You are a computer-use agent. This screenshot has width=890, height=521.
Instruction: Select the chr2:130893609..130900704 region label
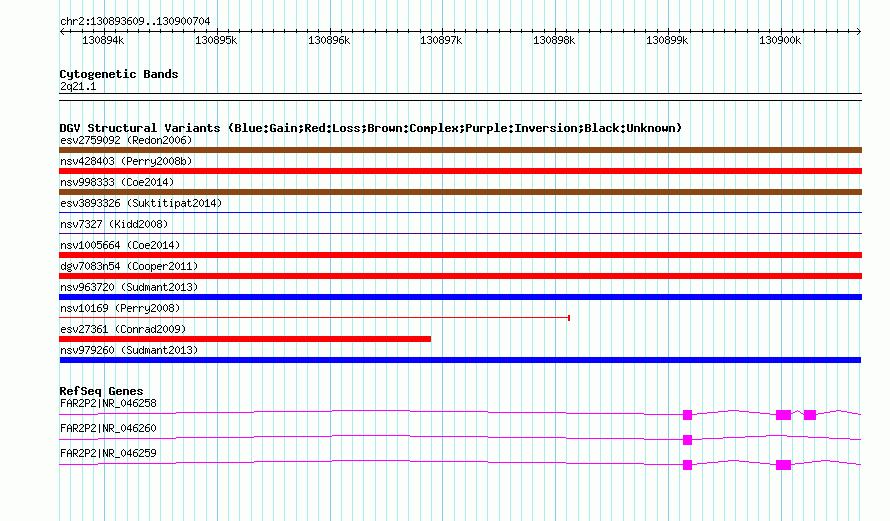coord(135,22)
